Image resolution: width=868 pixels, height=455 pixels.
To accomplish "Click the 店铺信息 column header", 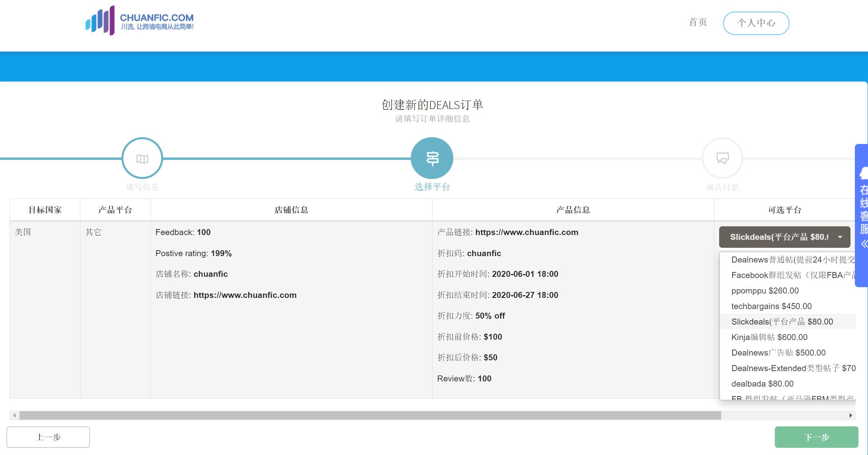I will click(291, 210).
